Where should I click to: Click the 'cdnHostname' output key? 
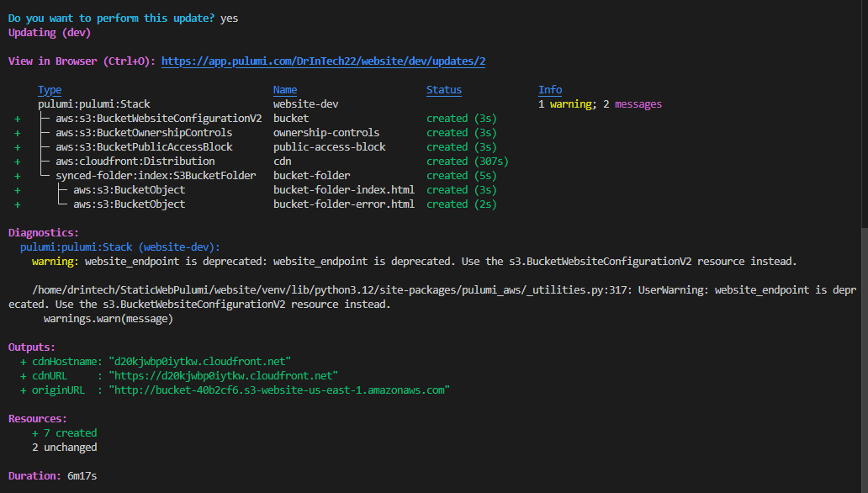[x=64, y=362]
